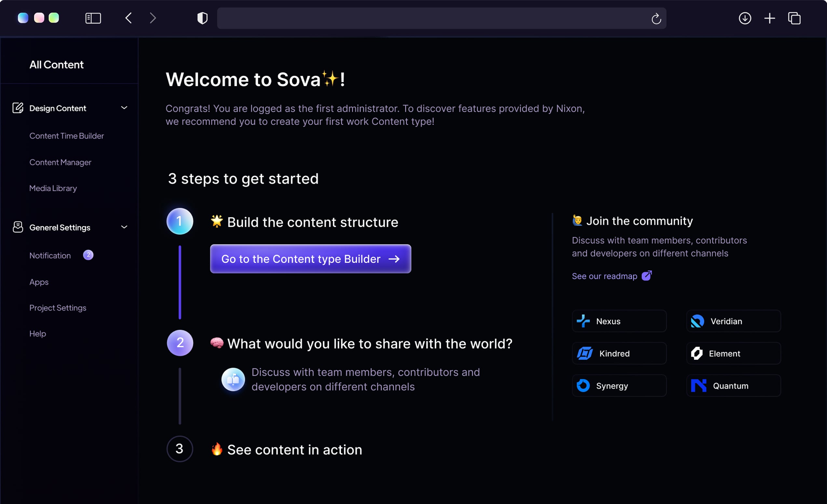Screen dimensions: 827x504
Task: Click the privacy shield icon
Action: [x=202, y=18]
